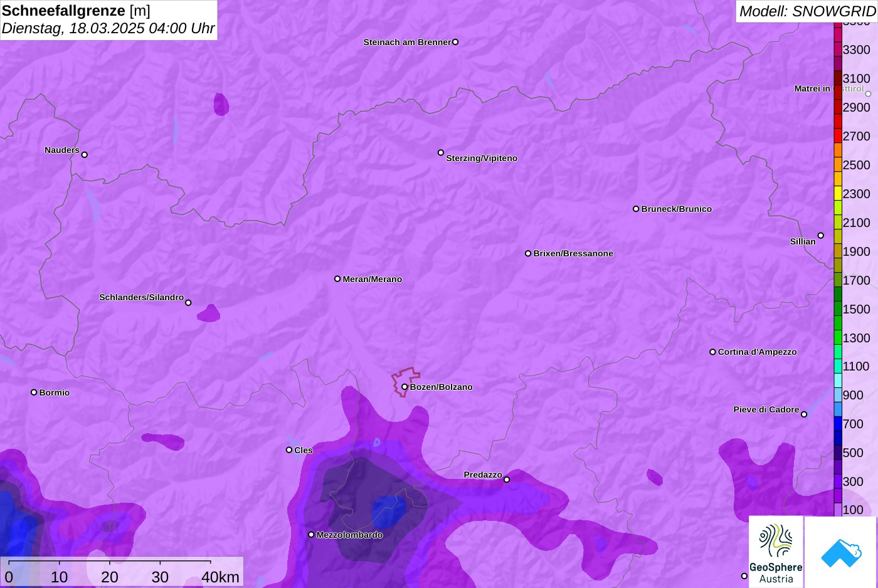Click the GeoSphere Austria logo
The image size is (878, 588).
776,552
